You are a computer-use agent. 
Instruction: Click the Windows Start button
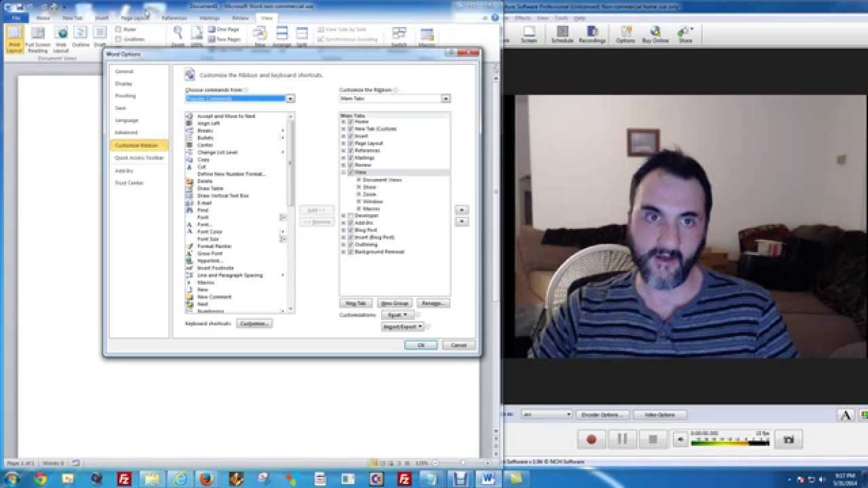pyautogui.click(x=12, y=479)
